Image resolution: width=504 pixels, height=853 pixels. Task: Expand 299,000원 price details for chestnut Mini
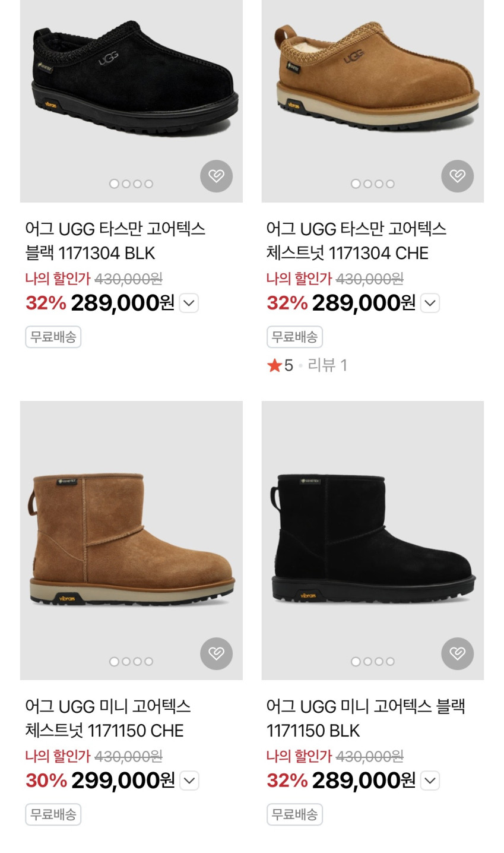(x=189, y=781)
